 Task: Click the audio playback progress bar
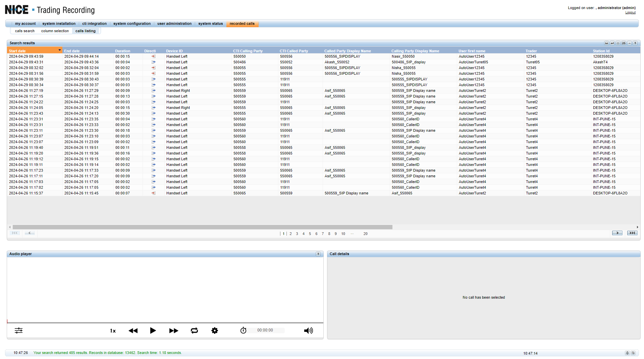coord(165,322)
